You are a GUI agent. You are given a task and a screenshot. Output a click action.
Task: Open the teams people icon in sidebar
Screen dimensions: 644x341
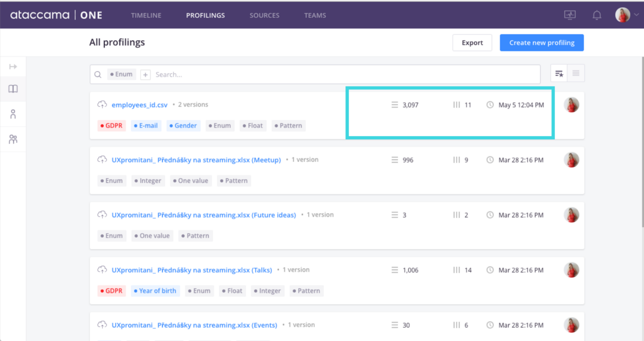pyautogui.click(x=13, y=139)
